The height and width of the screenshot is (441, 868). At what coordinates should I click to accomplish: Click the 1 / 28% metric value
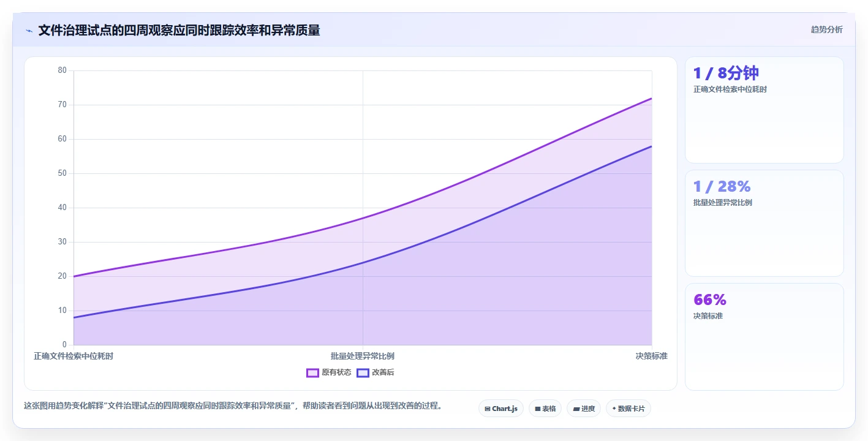click(x=722, y=186)
